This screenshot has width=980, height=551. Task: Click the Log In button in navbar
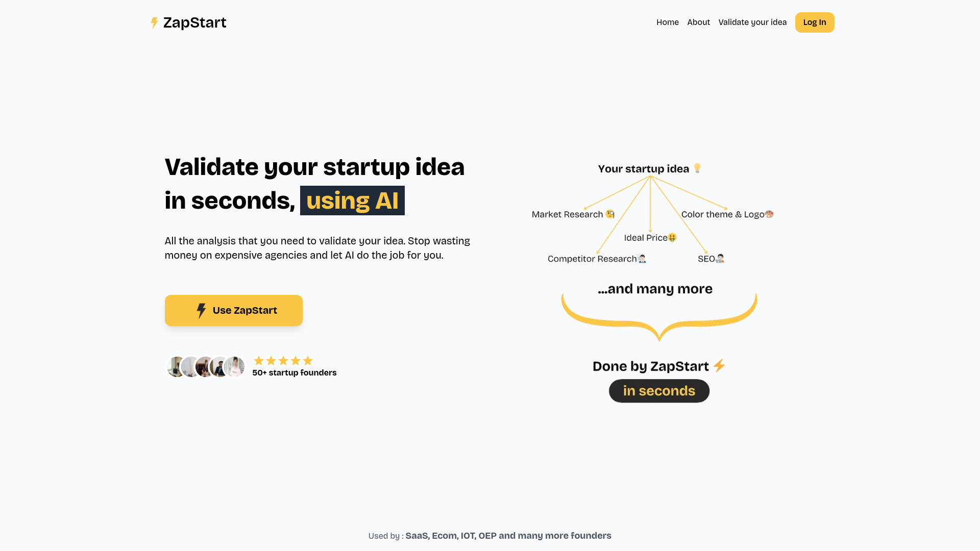(x=815, y=22)
